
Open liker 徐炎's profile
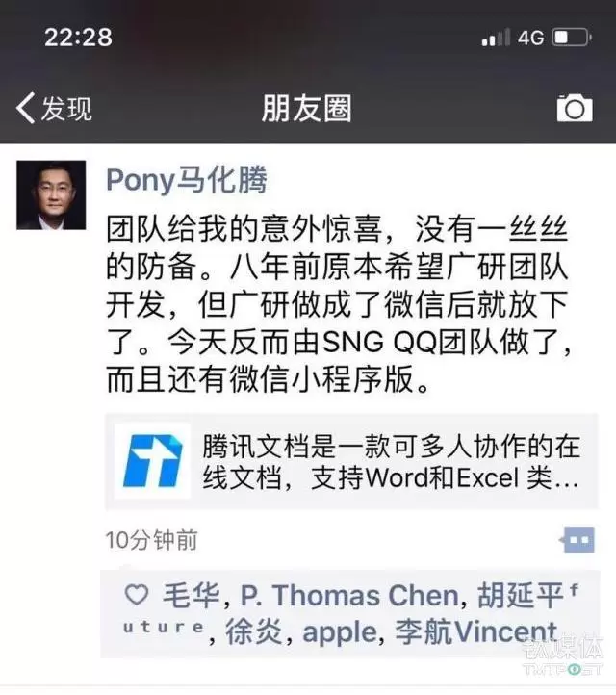tap(253, 631)
